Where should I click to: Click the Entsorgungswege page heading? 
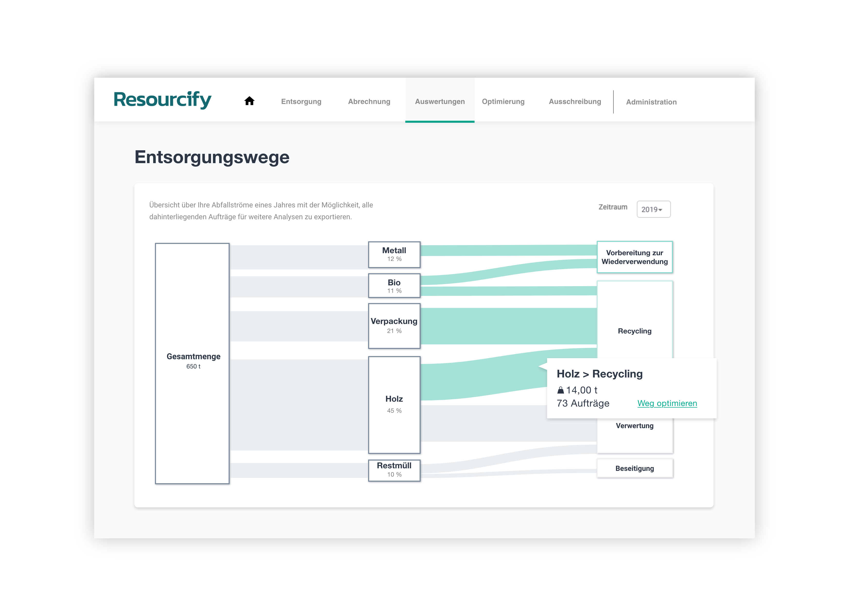tap(212, 157)
